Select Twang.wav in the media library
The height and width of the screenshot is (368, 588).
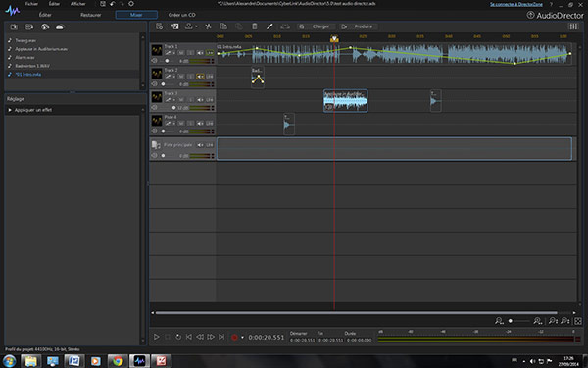click(x=25, y=40)
